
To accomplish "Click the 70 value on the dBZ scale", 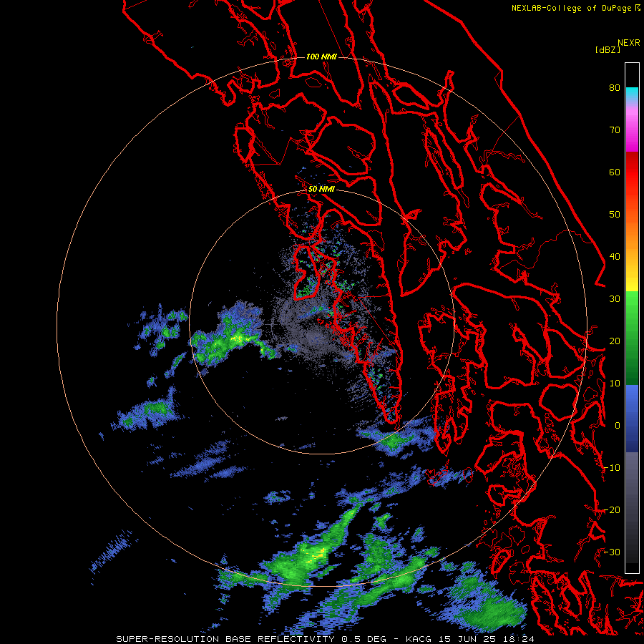I will coord(615,130).
